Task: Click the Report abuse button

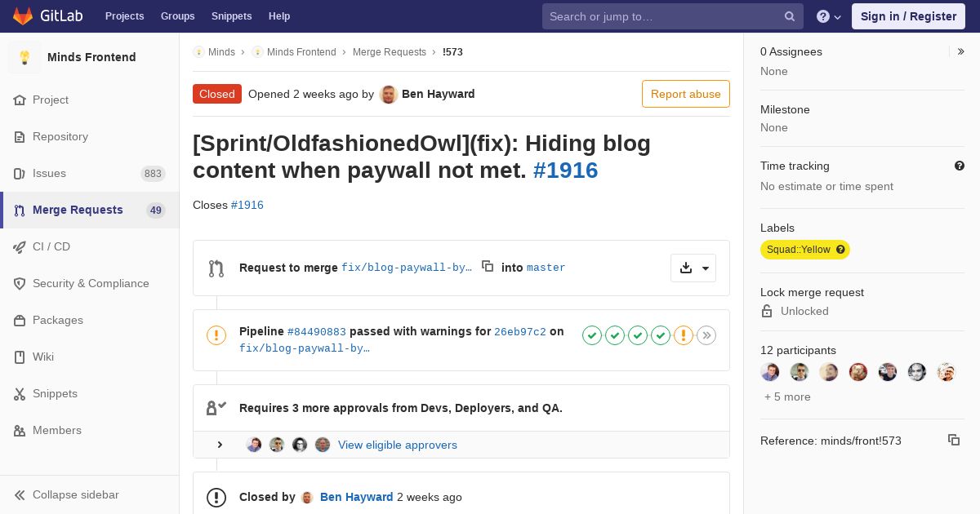Action: click(686, 94)
